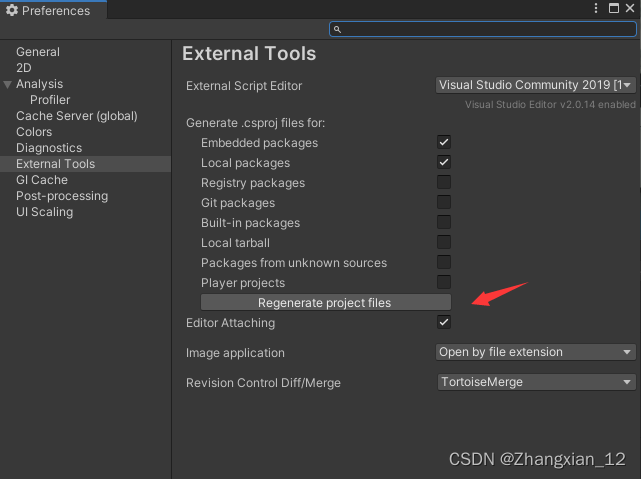Focus the preferences search field
The height and width of the screenshot is (479, 641).
pos(483,29)
